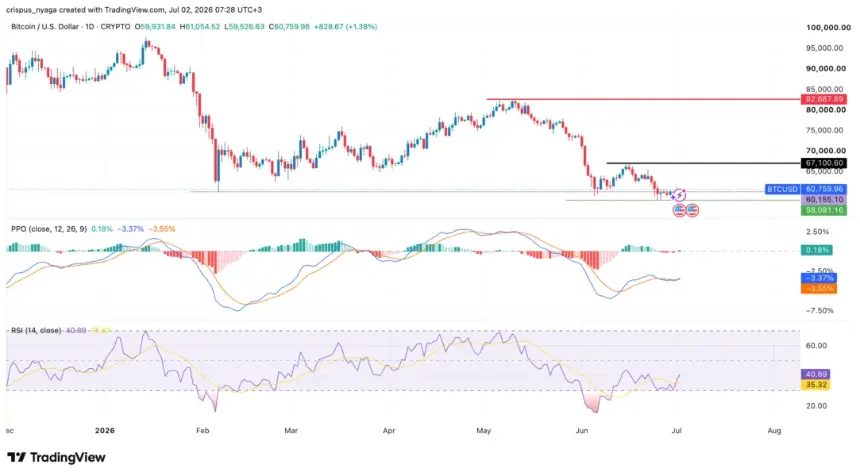This screenshot has height=476, width=860.
Task: Click the green 0.18% PPO histogram label
Action: point(817,250)
